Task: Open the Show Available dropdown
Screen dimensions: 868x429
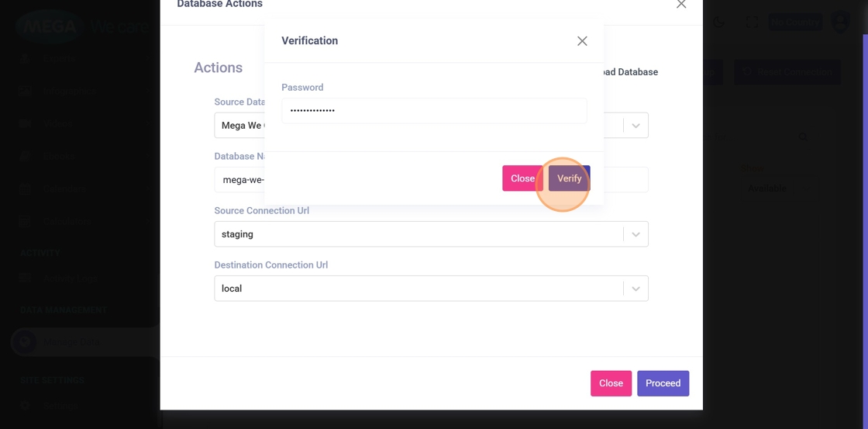Action: (766, 189)
